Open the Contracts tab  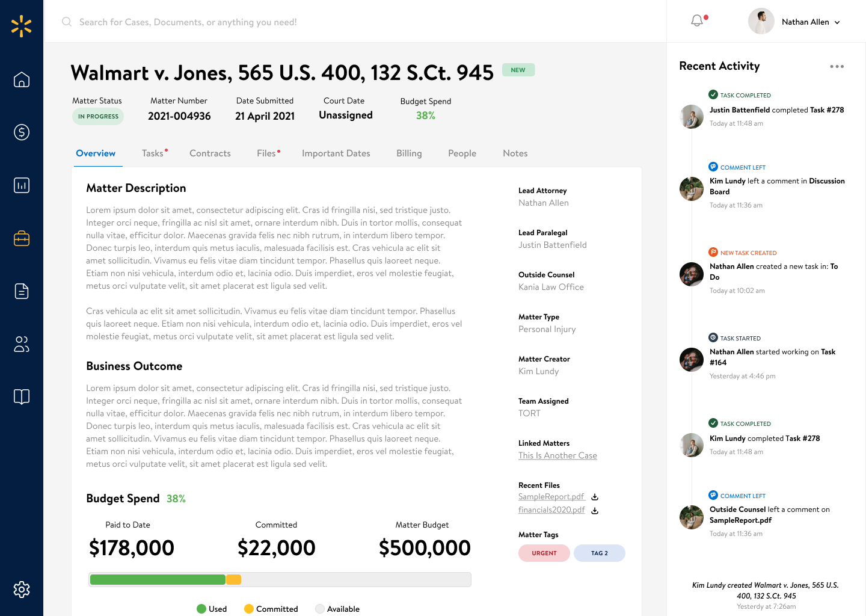pyautogui.click(x=210, y=153)
